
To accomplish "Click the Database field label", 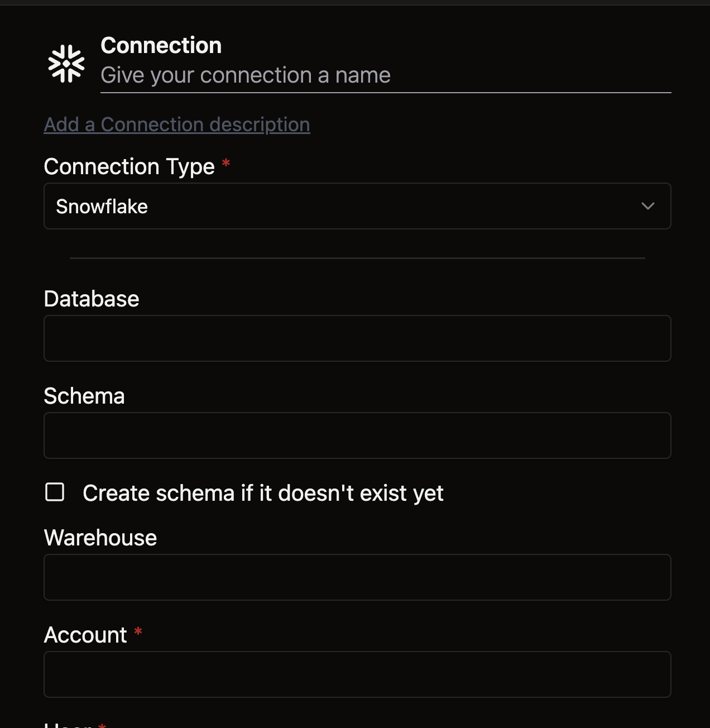I will (x=92, y=299).
